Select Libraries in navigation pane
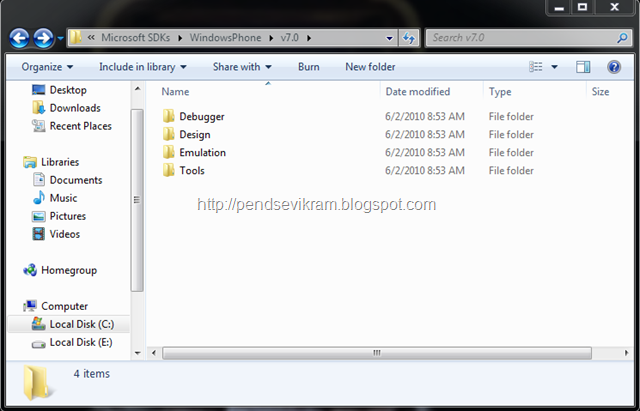 60,162
